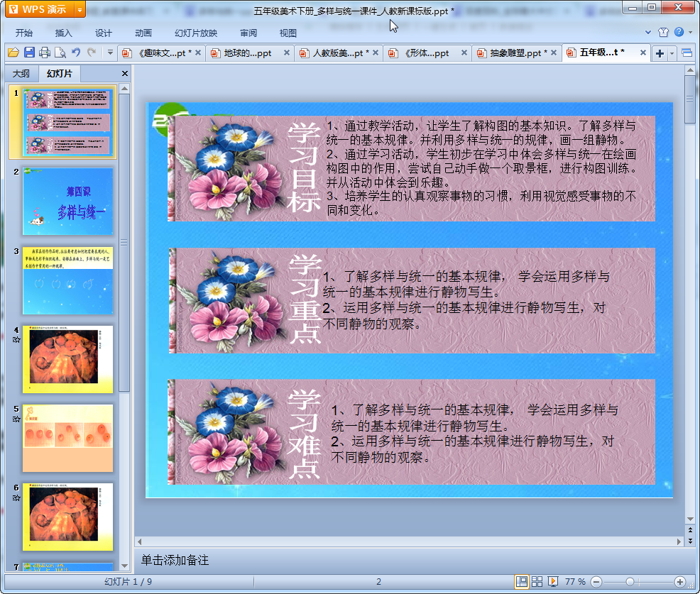Open Print Preview icon
This screenshot has height=594, width=700.
pyautogui.click(x=60, y=53)
